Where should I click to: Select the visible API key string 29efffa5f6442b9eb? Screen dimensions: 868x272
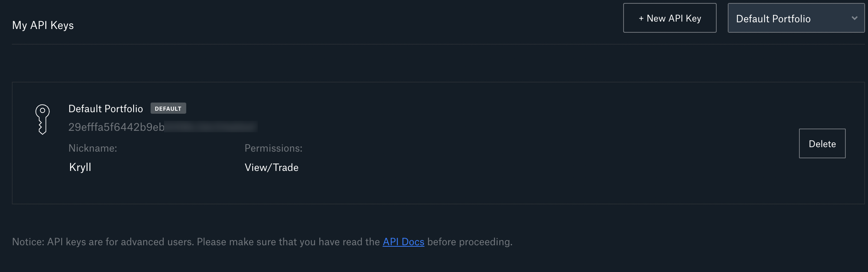coord(116,127)
